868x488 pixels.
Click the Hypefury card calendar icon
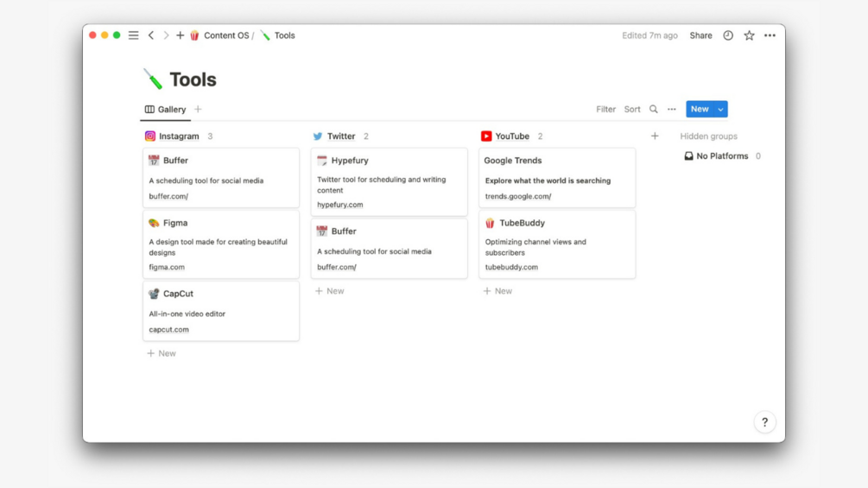322,161
